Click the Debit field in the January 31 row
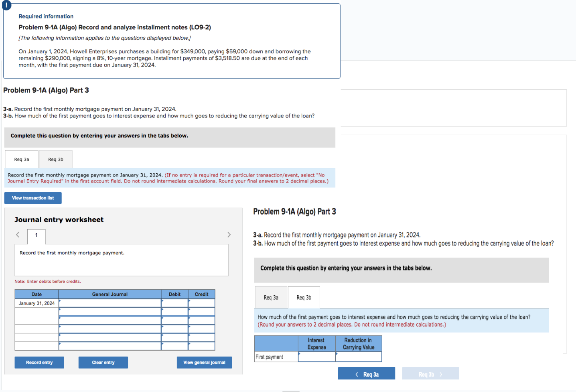Viewport: 576px width, 392px height. pyautogui.click(x=174, y=303)
